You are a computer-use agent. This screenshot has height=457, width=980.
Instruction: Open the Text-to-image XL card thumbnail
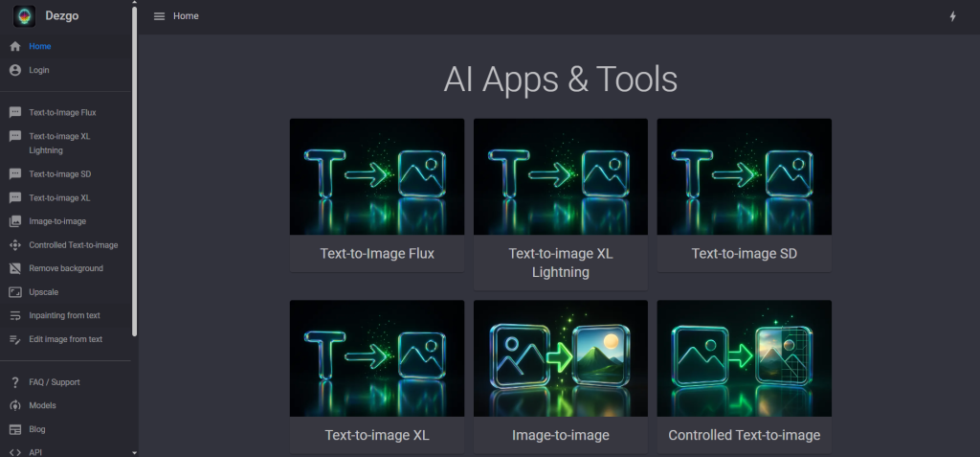coord(377,358)
